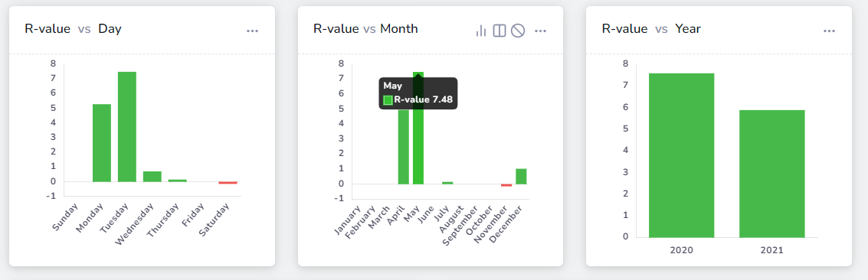Open three-dot menu on R-value vs Month

coord(541,31)
